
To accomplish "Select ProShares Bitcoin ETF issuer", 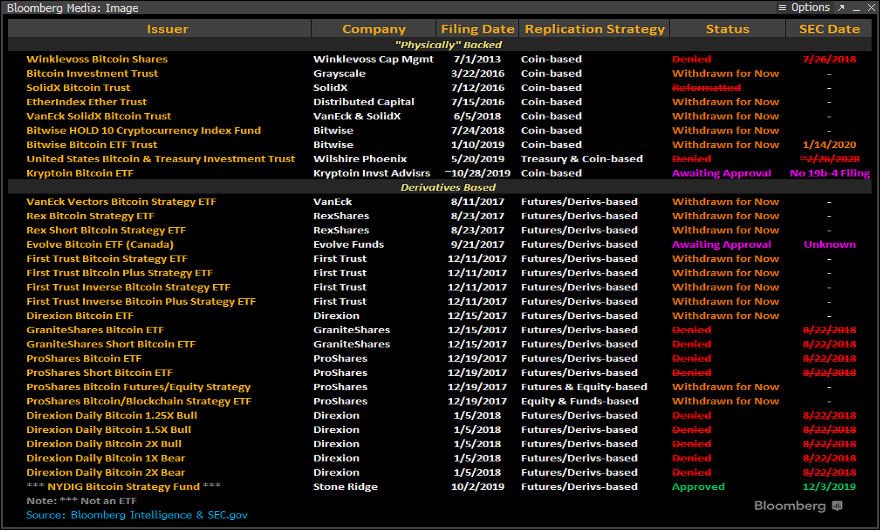I will point(84,358).
